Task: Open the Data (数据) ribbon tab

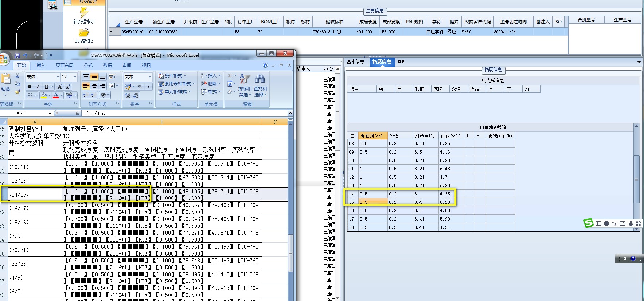Action: tap(108, 66)
